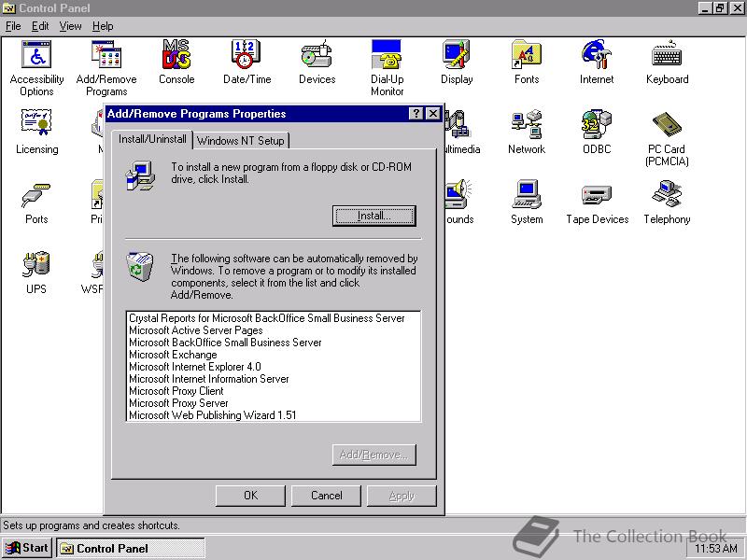Click the Control Panel title bar icon
Screen dimensions: 747x560
[9, 8]
